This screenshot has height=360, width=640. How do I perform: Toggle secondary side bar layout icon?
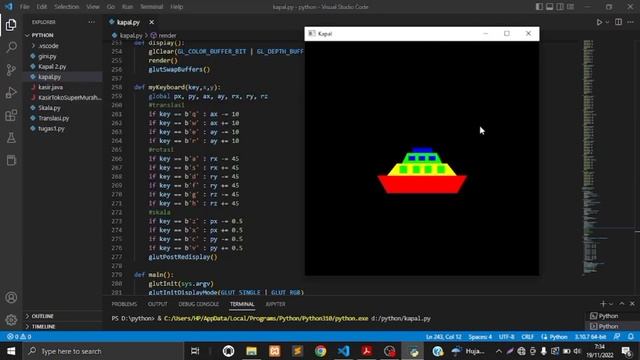[560, 7]
